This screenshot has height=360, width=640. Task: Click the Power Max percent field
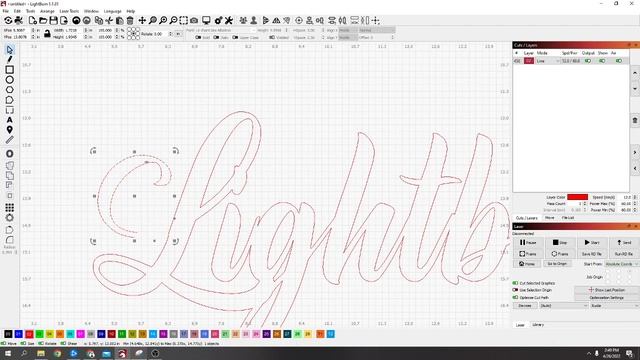(625, 203)
